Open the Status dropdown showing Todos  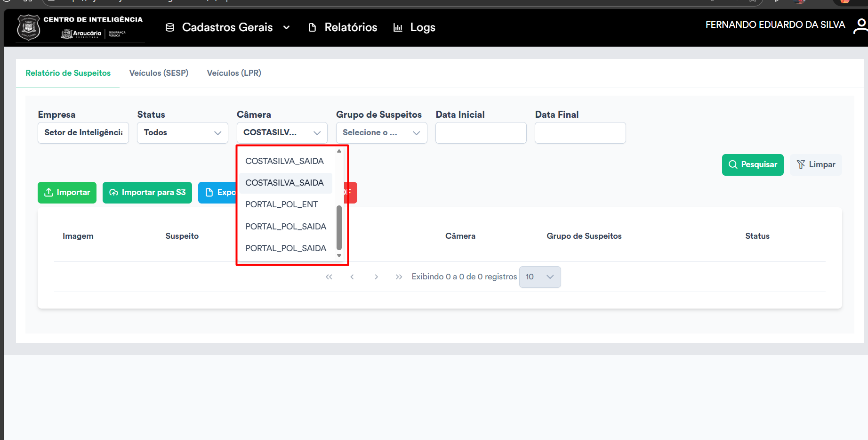[182, 133]
